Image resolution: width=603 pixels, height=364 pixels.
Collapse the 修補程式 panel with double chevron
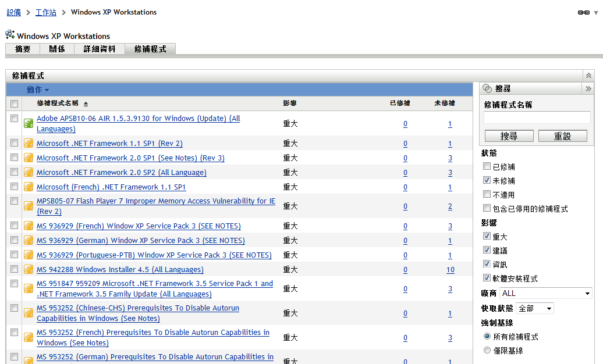[588, 76]
